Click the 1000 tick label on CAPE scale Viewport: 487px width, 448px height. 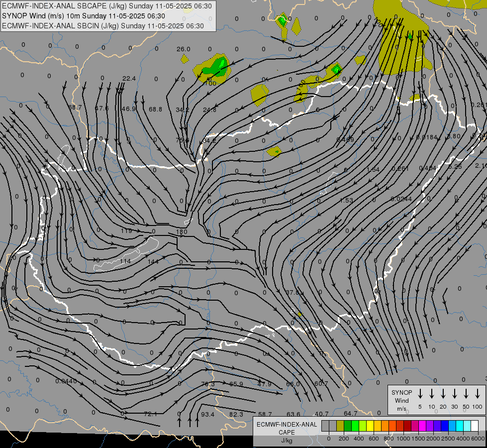tap(403, 439)
